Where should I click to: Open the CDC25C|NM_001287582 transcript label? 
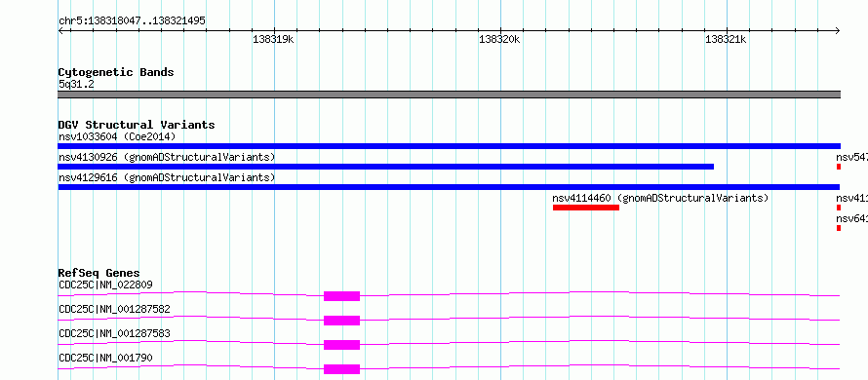point(114,309)
